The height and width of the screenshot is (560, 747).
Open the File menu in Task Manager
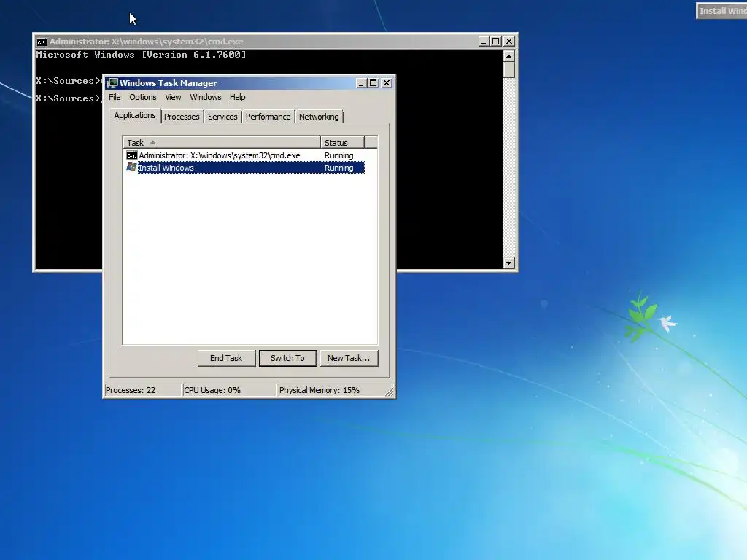pyautogui.click(x=115, y=97)
